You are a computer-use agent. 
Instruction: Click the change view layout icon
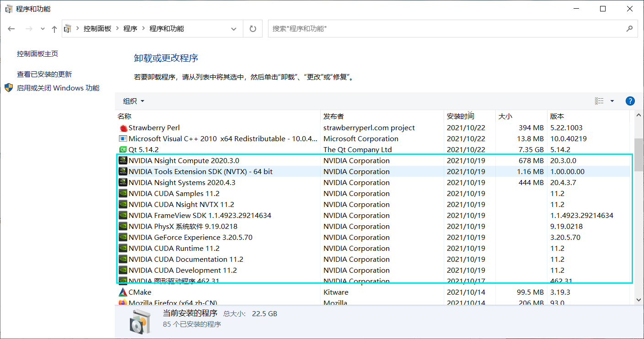tap(599, 101)
